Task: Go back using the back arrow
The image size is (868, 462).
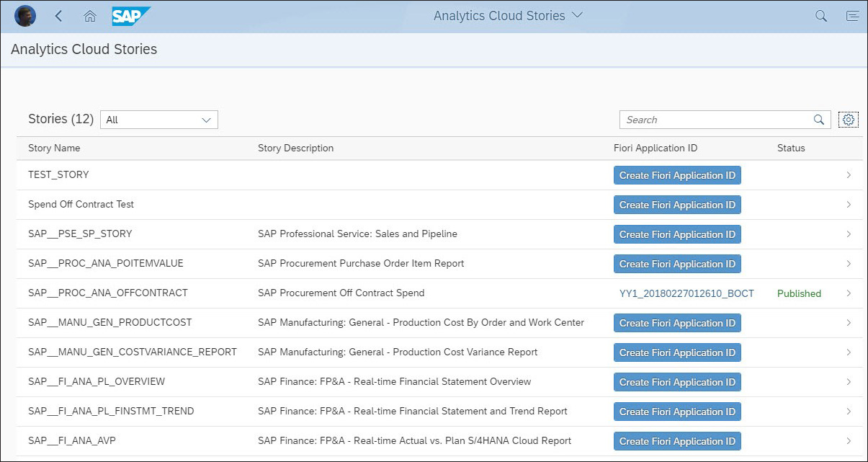Action: (x=58, y=16)
